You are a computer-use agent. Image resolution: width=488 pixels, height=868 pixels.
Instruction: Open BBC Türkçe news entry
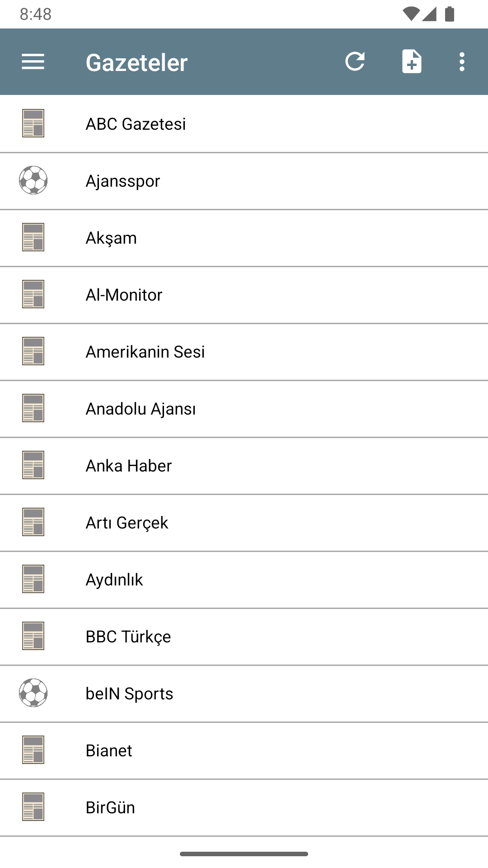pos(128,637)
